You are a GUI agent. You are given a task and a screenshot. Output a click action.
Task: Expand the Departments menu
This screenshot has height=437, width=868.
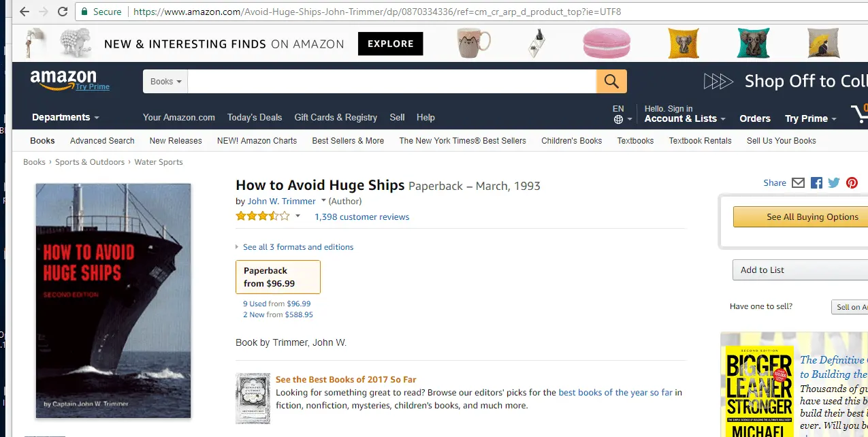coord(65,118)
